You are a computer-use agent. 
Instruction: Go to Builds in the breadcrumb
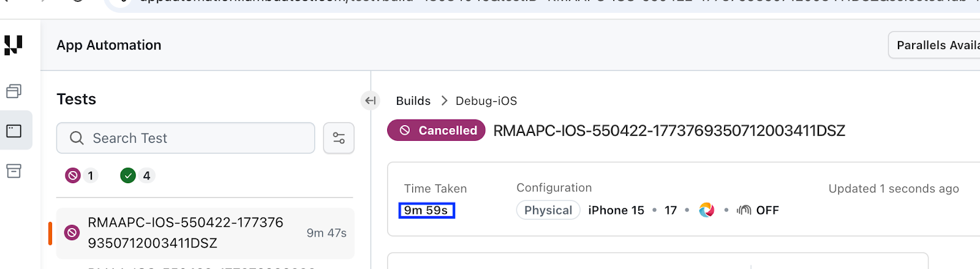click(x=413, y=100)
